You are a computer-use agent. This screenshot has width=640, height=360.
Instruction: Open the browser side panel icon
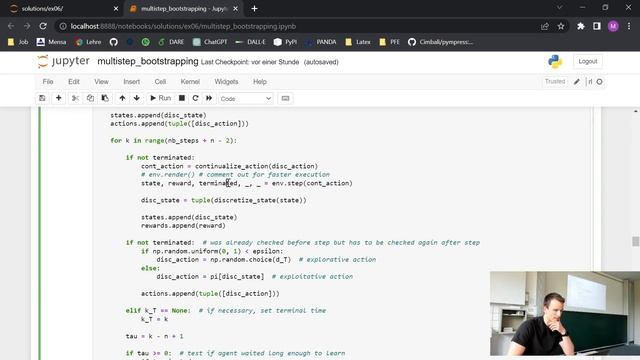pyautogui.click(x=597, y=26)
